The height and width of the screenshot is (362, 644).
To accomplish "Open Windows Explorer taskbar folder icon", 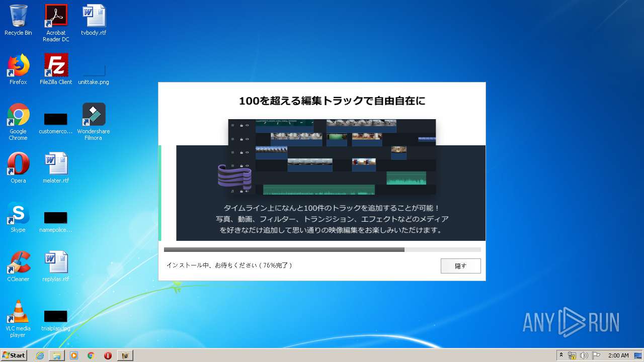I will point(57,355).
